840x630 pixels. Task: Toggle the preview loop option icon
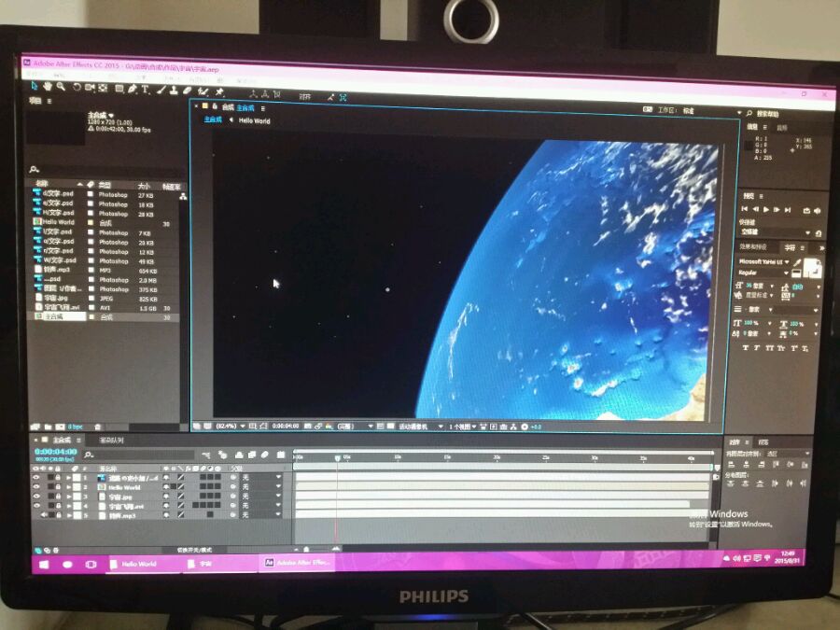click(x=806, y=211)
